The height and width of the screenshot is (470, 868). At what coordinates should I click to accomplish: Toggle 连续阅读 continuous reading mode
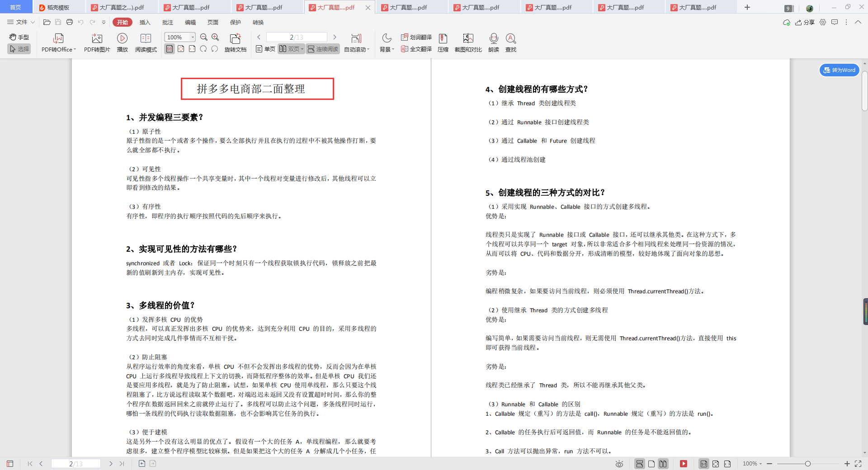322,49
